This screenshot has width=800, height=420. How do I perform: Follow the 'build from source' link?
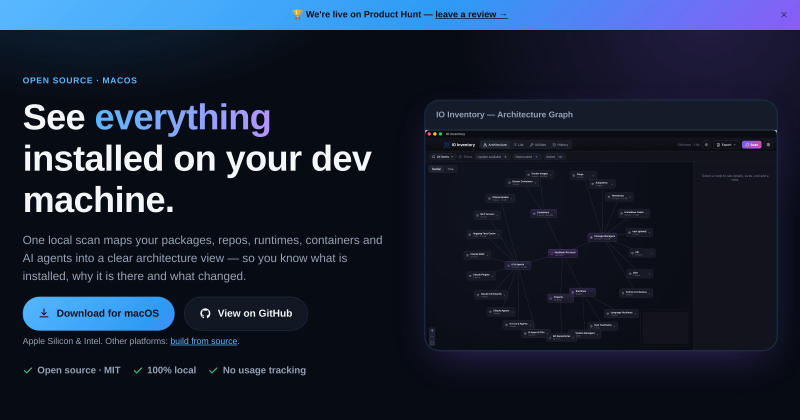(x=204, y=341)
